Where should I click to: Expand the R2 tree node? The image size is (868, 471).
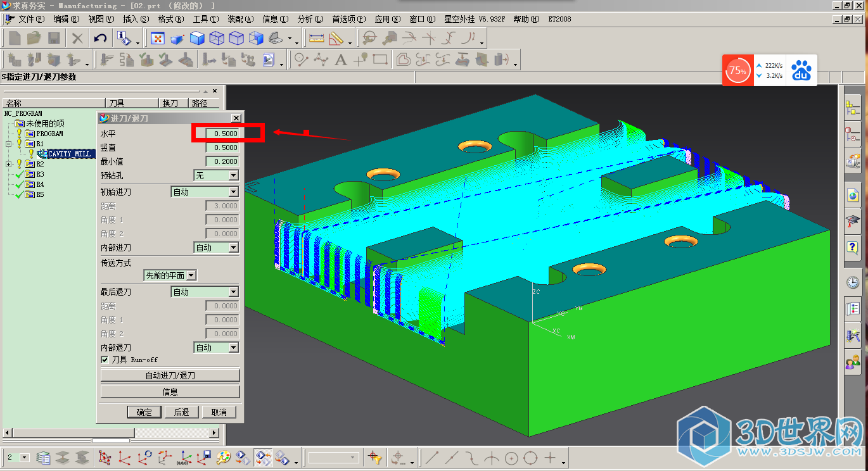click(8, 164)
